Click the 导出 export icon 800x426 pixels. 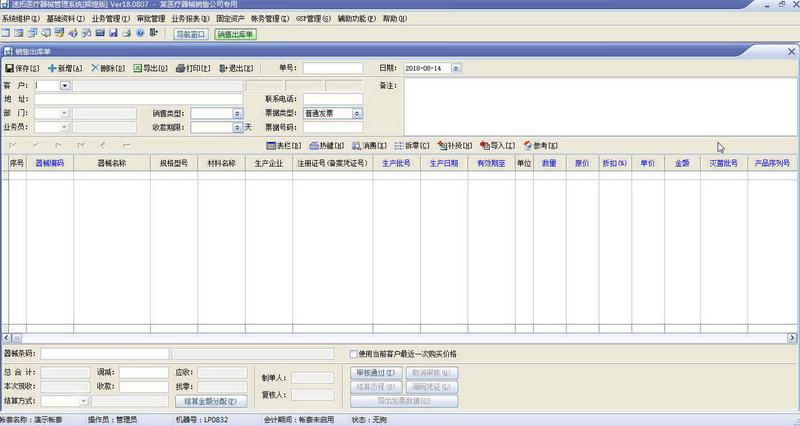click(137, 68)
